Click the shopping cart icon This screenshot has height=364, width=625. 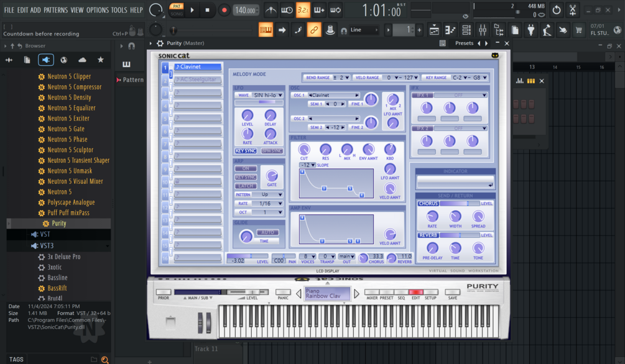click(x=579, y=30)
